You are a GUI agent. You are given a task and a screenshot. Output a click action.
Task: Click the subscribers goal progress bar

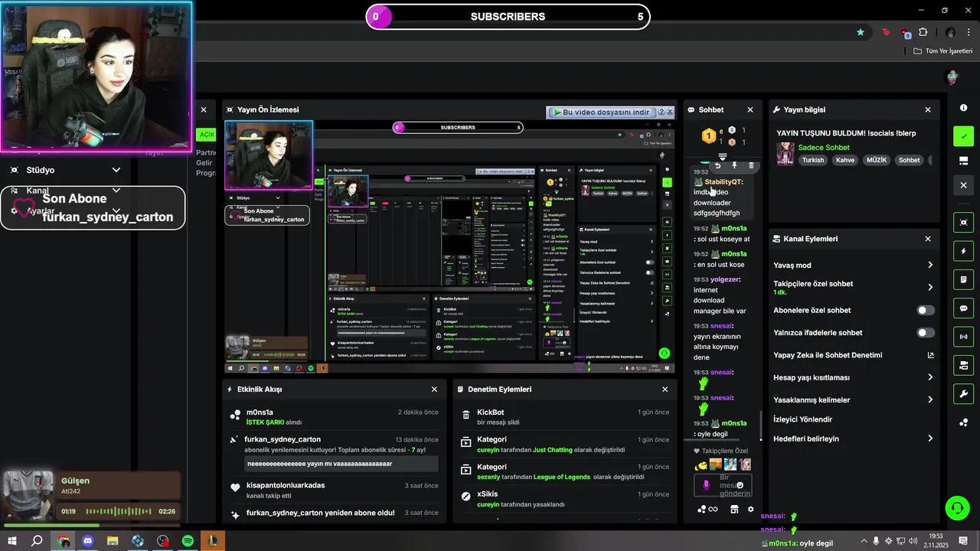pos(508,17)
